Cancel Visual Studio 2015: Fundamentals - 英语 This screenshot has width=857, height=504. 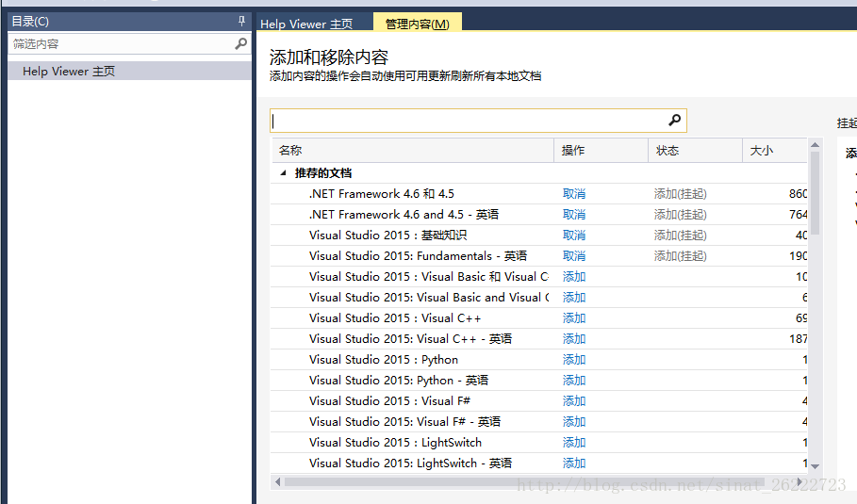point(574,256)
